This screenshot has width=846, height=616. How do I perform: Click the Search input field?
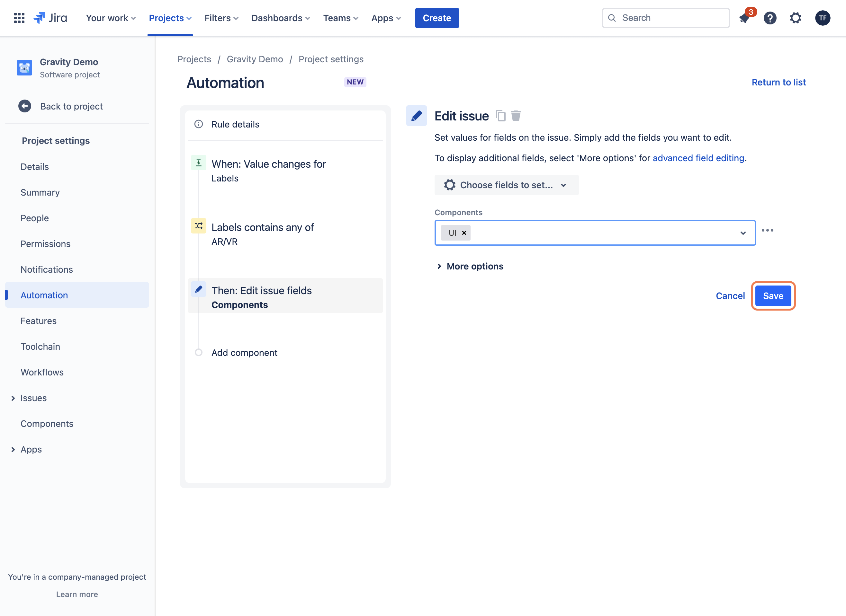[x=666, y=18]
